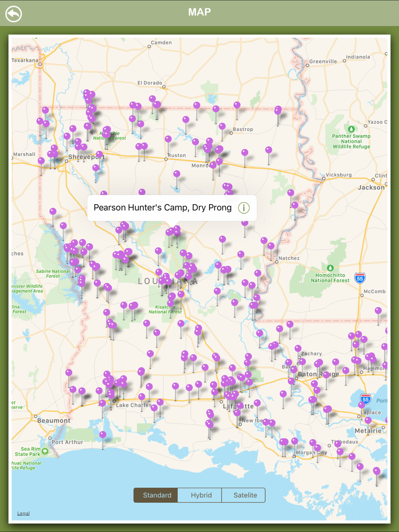This screenshot has width=399, height=532.
Task: Tap the Sea Rim State Park icon
Action: tap(45, 451)
